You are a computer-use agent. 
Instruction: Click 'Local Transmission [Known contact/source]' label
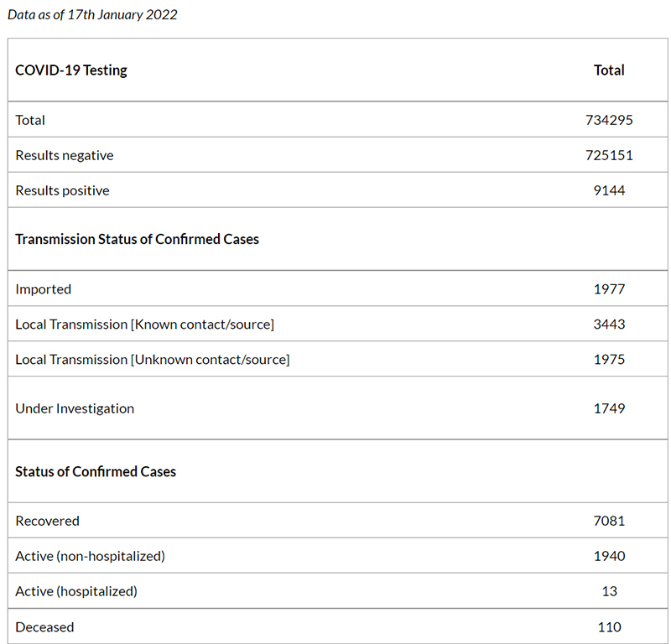tap(144, 325)
